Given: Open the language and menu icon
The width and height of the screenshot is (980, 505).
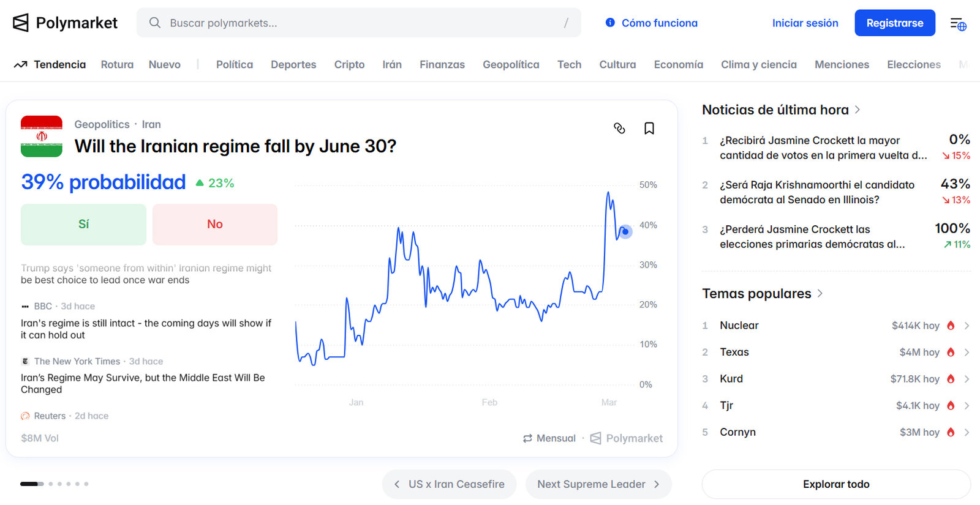Looking at the screenshot, I should point(958,24).
